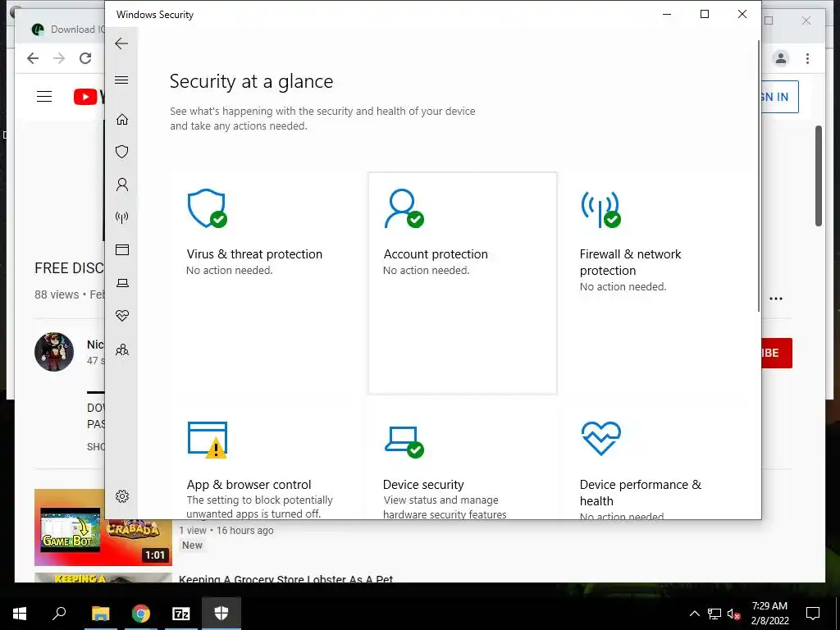Click Windows Security taskbar icon
Viewport: 840px width, 630px height.
[x=221, y=614]
